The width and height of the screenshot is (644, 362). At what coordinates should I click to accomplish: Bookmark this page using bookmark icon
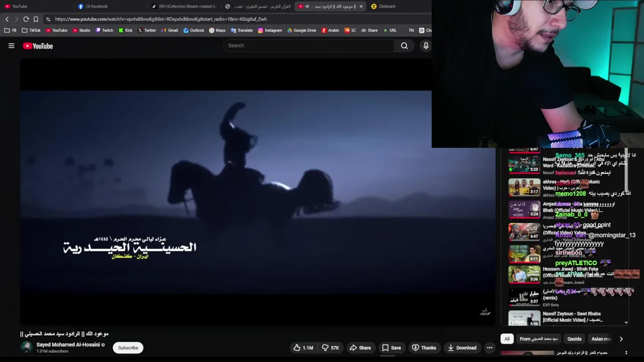coord(36,19)
